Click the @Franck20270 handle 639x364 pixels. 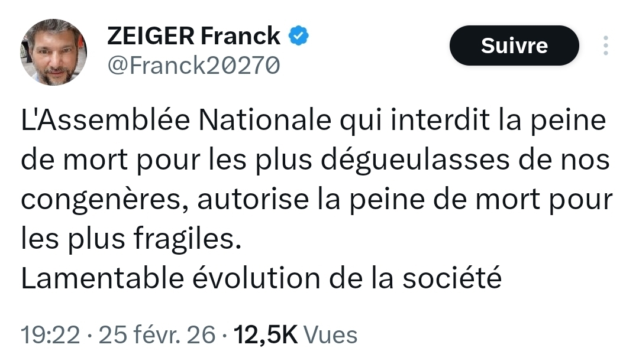click(193, 66)
